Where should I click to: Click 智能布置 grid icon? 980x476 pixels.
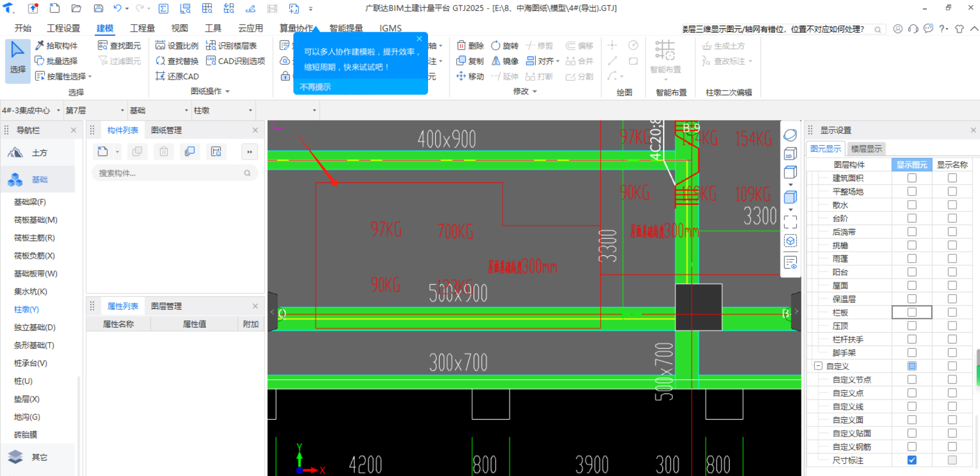[665, 50]
